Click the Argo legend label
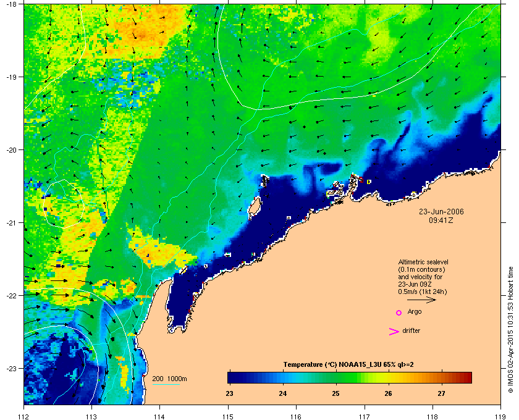This screenshot has width=519, height=420. point(415,312)
